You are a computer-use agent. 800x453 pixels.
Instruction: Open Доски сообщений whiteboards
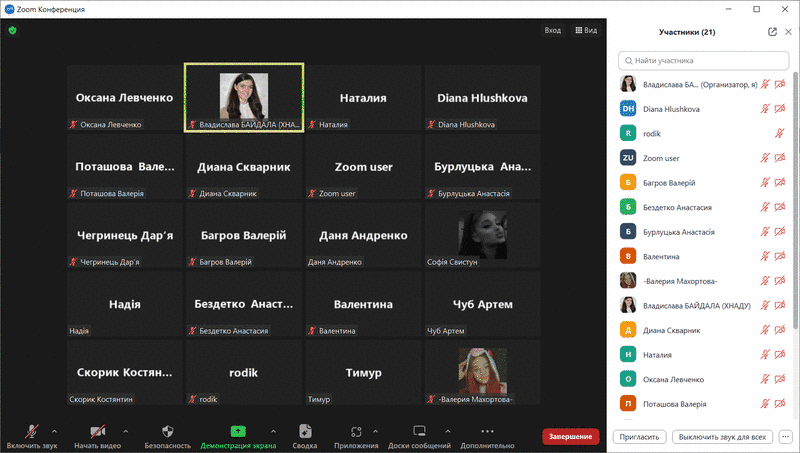[419, 431]
